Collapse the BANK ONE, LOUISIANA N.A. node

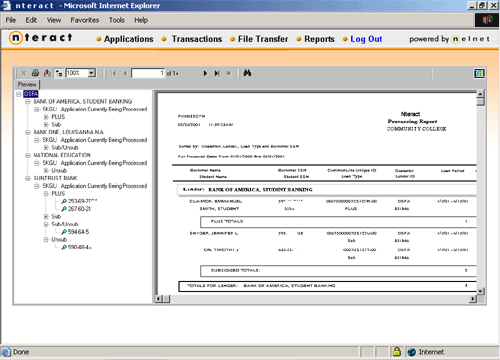point(28,132)
